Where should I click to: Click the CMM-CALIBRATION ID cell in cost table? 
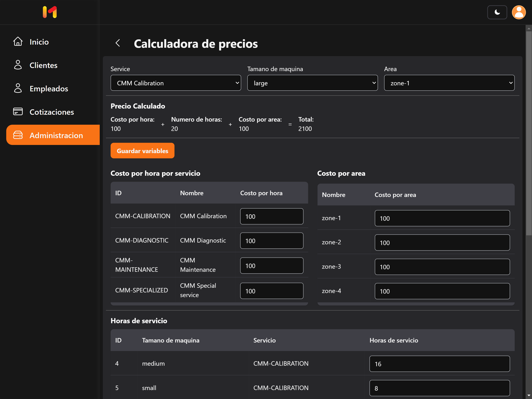pos(143,216)
